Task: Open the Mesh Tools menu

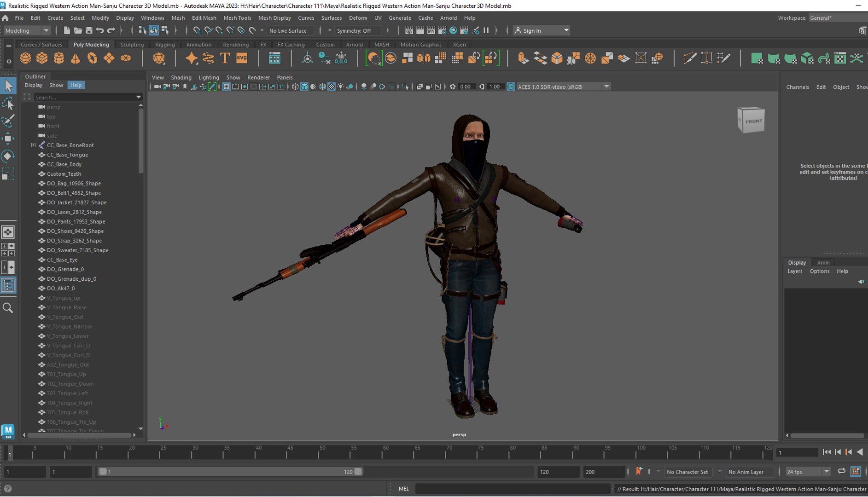Action: tap(237, 18)
